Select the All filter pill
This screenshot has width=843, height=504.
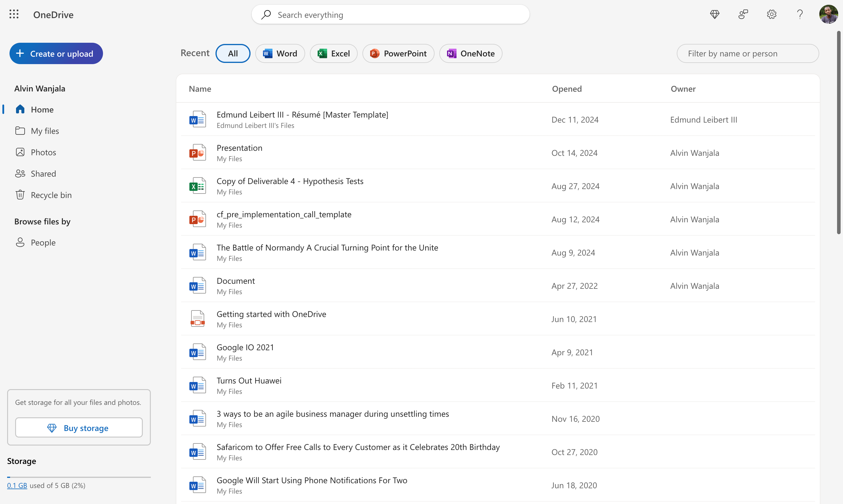pos(233,53)
